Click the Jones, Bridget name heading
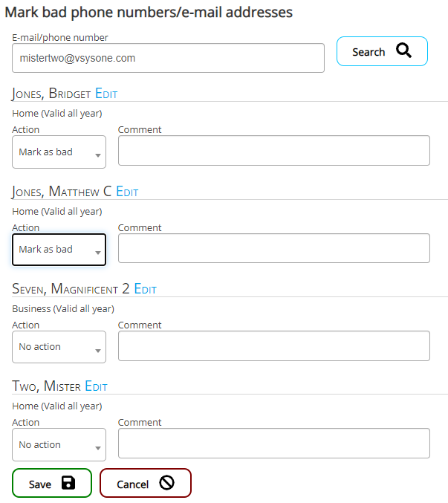This screenshot has width=448, height=503. click(x=51, y=94)
